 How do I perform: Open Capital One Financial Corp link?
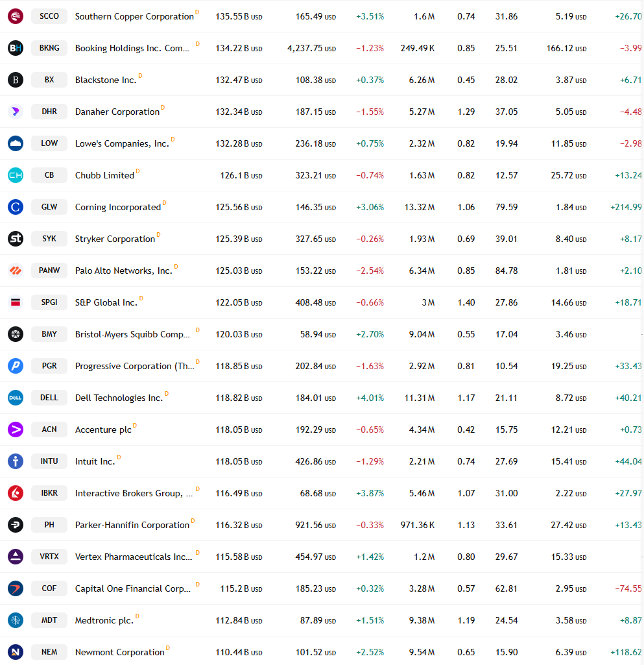pos(133,589)
